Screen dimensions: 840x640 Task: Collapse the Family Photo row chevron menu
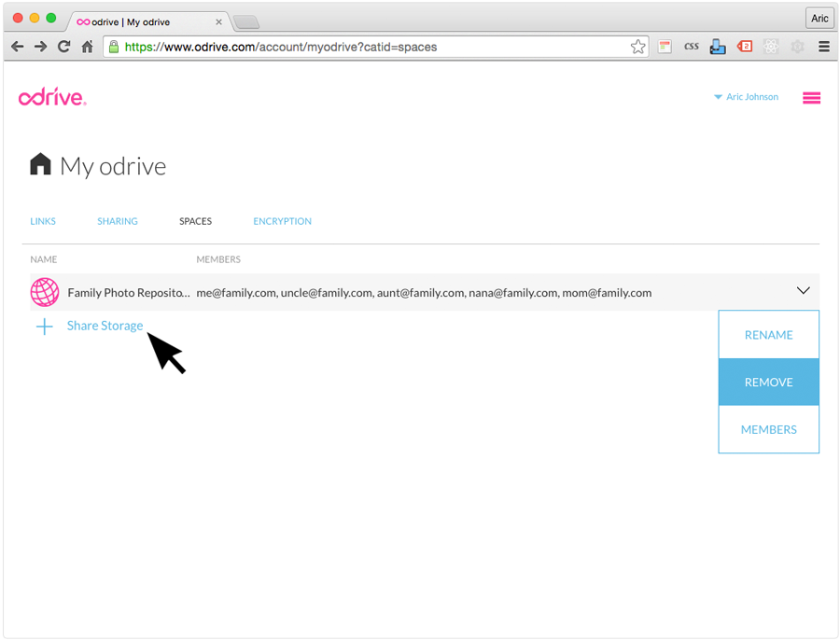[803, 291]
